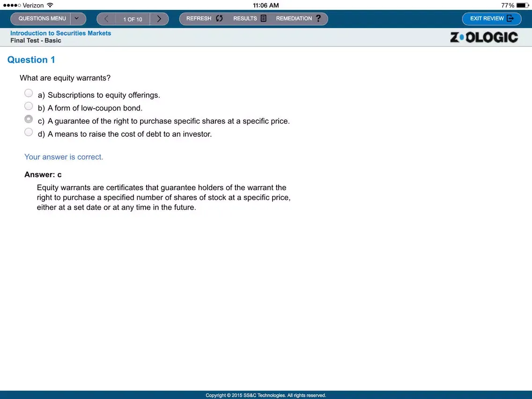Select answer b) low-coupon bond radio
532x399 pixels.
pyautogui.click(x=29, y=106)
